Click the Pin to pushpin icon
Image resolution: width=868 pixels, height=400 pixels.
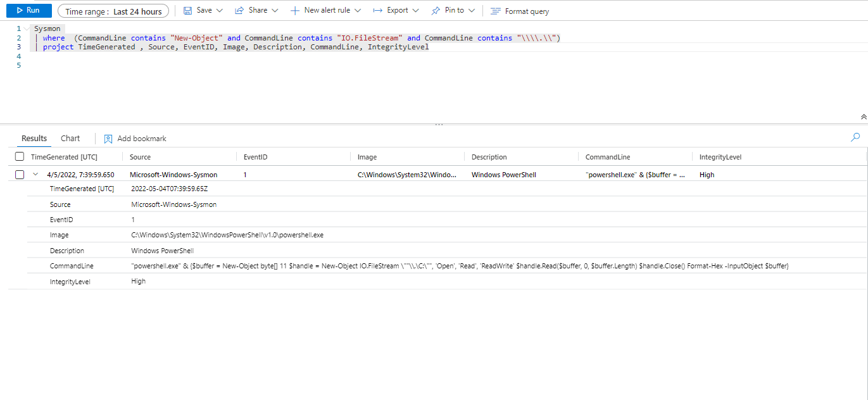click(436, 11)
